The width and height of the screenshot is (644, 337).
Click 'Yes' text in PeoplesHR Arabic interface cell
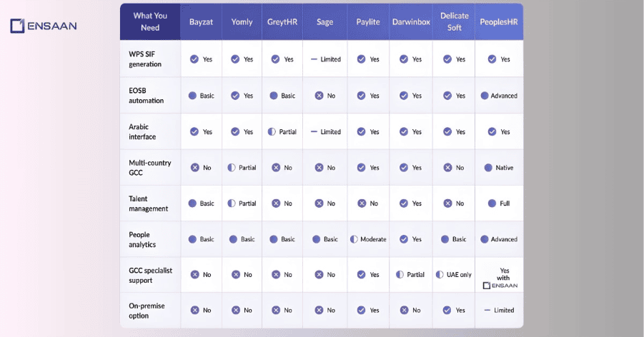click(x=505, y=132)
